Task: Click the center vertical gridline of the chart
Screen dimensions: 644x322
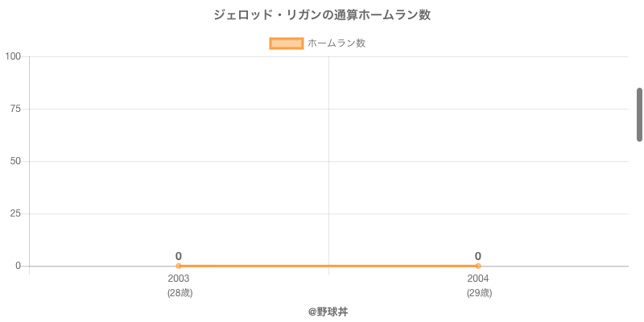Action: [328, 161]
